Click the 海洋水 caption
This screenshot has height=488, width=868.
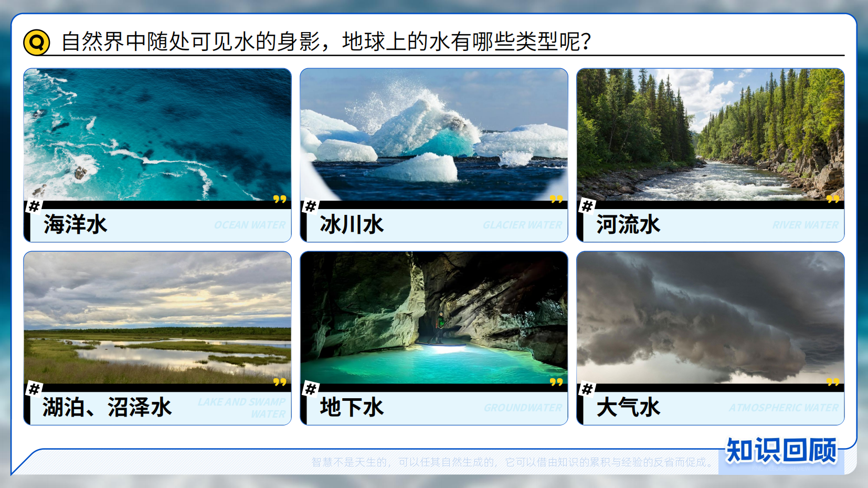[x=76, y=225]
